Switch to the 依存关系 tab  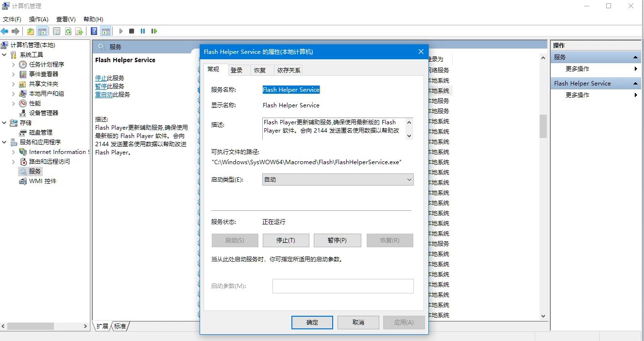(x=288, y=70)
